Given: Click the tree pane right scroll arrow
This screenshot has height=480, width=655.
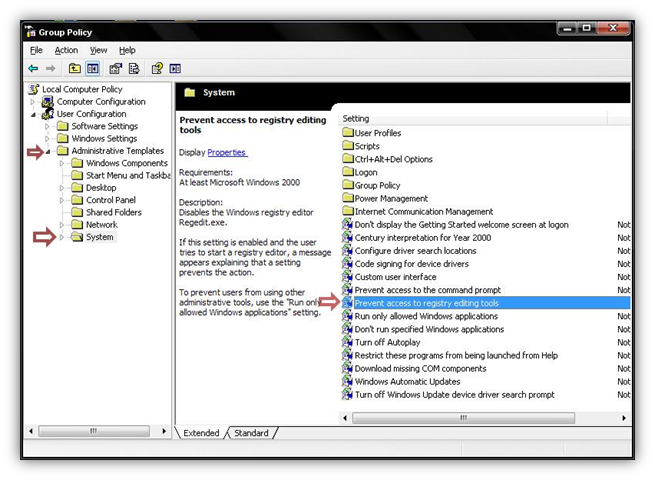Looking at the screenshot, I should [164, 431].
